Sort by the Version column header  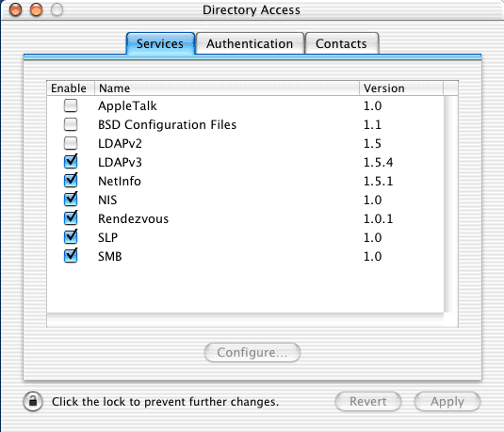click(401, 88)
